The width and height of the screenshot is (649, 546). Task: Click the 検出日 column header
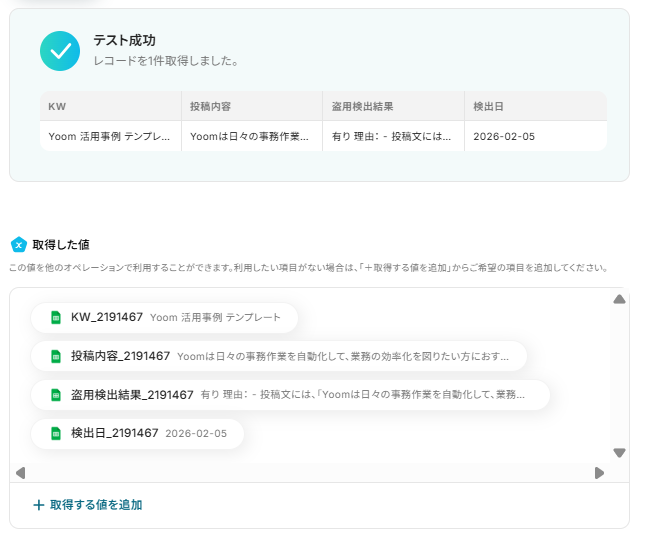[x=536, y=106]
